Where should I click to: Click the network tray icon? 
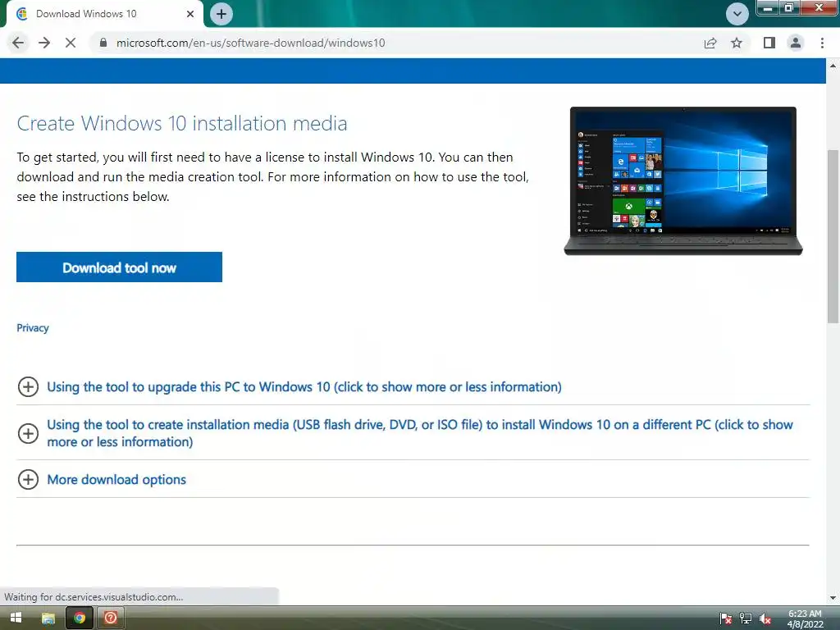click(745, 619)
